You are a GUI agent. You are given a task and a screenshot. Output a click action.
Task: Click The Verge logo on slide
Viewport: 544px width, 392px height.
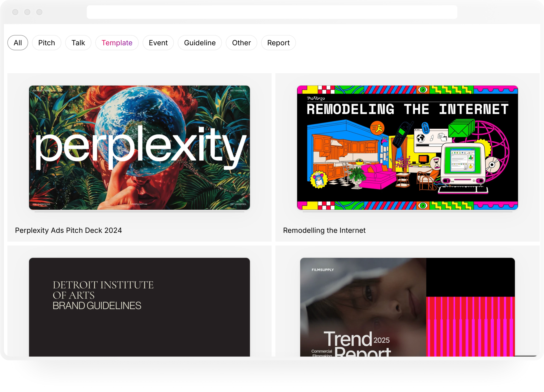[316, 98]
